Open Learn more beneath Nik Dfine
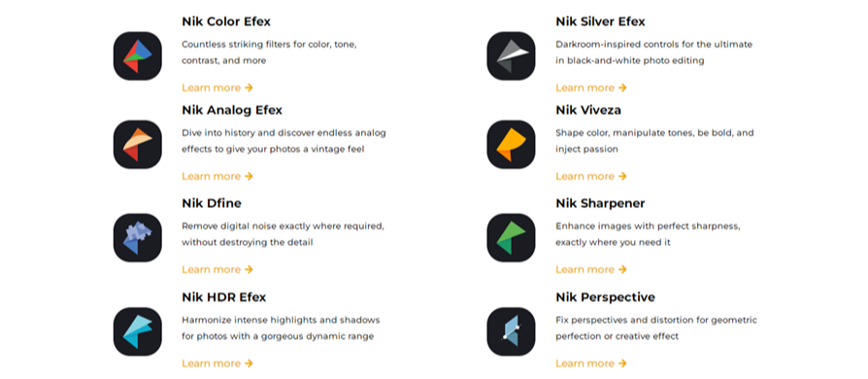Image resolution: width=868 pixels, height=379 pixels. [x=217, y=269]
